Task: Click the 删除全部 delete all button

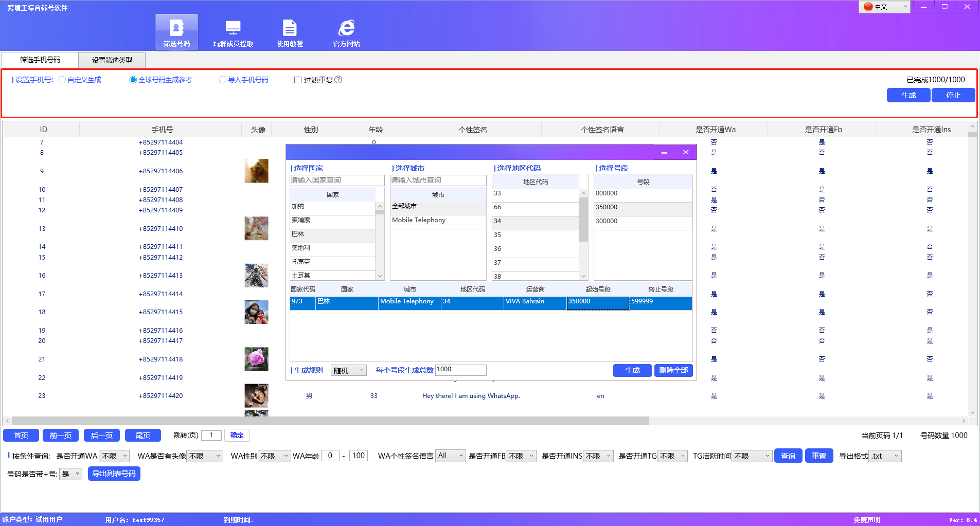Action: pyautogui.click(x=673, y=370)
